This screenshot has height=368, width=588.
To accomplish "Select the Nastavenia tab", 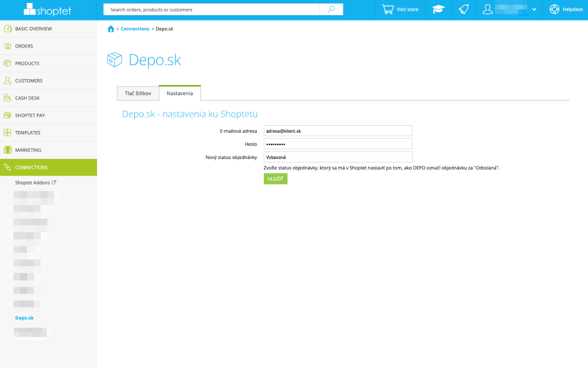I will point(180,93).
